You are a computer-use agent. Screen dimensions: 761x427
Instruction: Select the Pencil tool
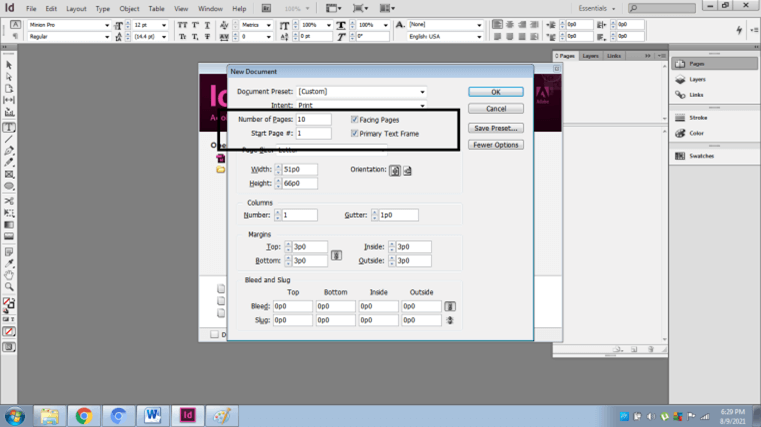(9, 163)
